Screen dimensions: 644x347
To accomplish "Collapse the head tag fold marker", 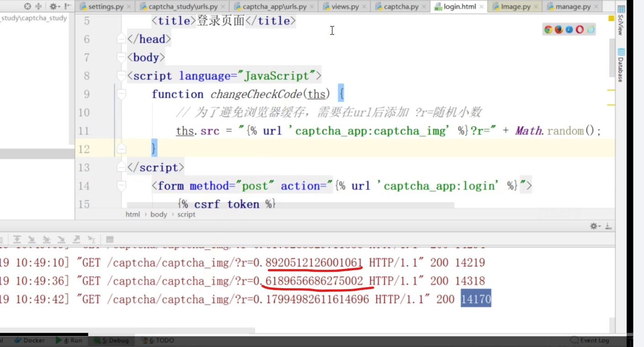I will [x=121, y=39].
